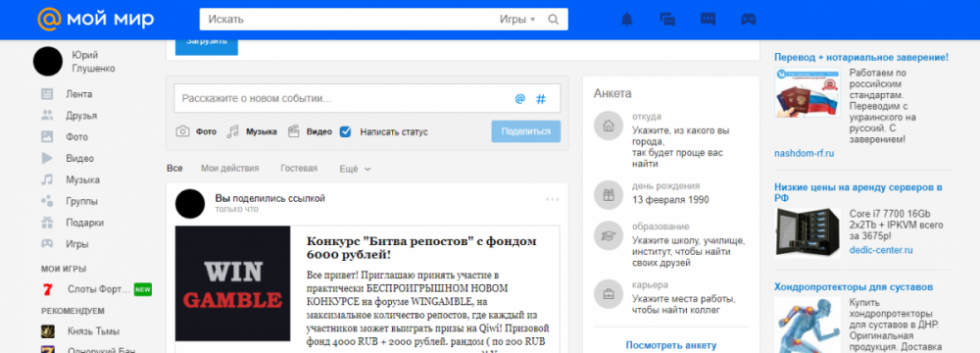Open the server rack ad image
The width and height of the screenshot is (980, 353).
point(808,232)
